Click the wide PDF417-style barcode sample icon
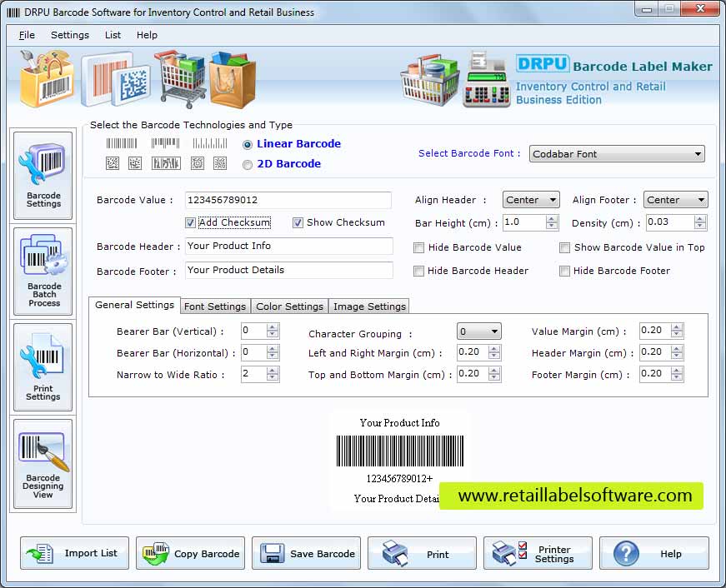This screenshot has width=726, height=588. (166, 163)
